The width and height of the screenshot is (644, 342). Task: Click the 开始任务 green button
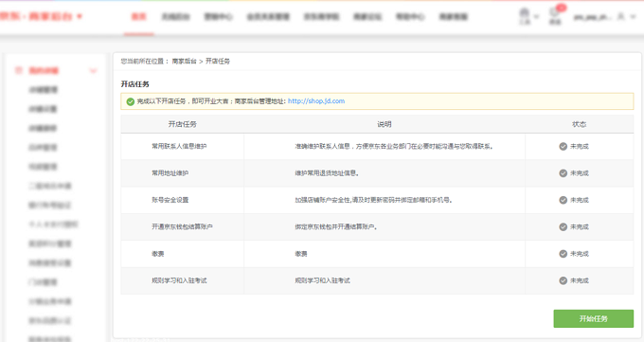(594, 318)
